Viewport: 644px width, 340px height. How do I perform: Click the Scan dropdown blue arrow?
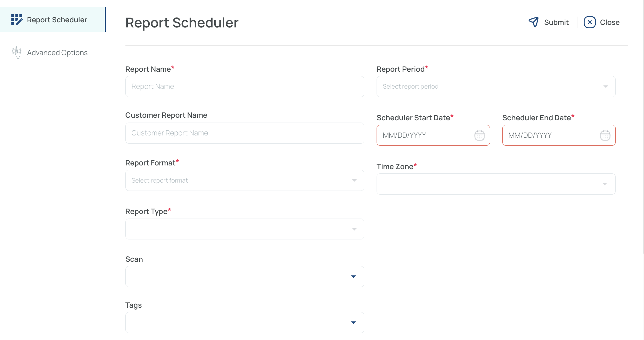[x=353, y=277]
